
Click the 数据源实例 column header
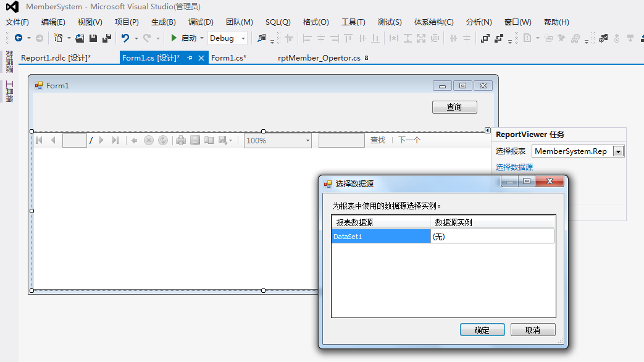tap(493, 222)
